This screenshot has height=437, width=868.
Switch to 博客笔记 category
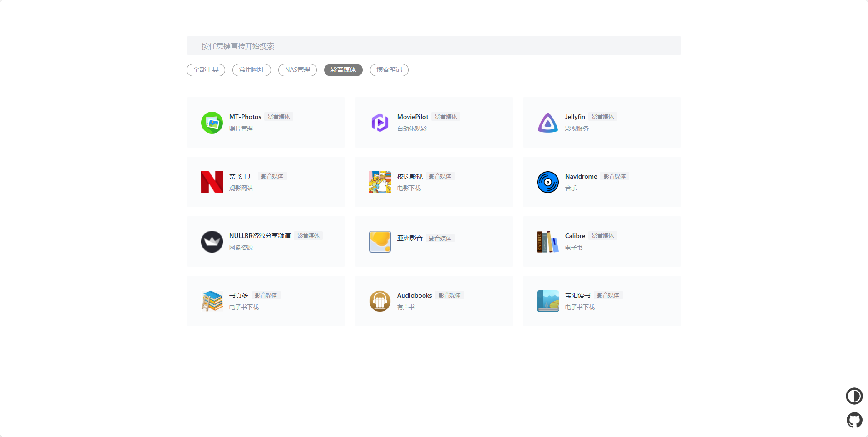(389, 70)
